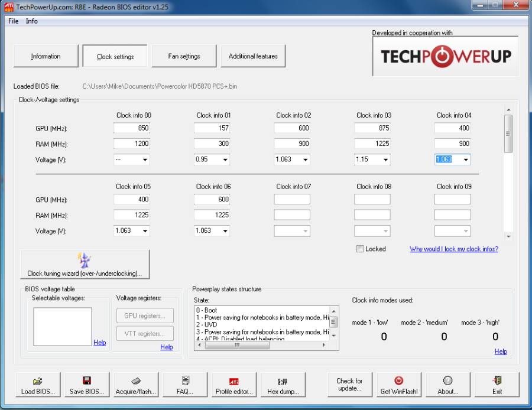Click Clock info 03 RAM field (1225)
The image size is (532, 410).
pos(372,144)
